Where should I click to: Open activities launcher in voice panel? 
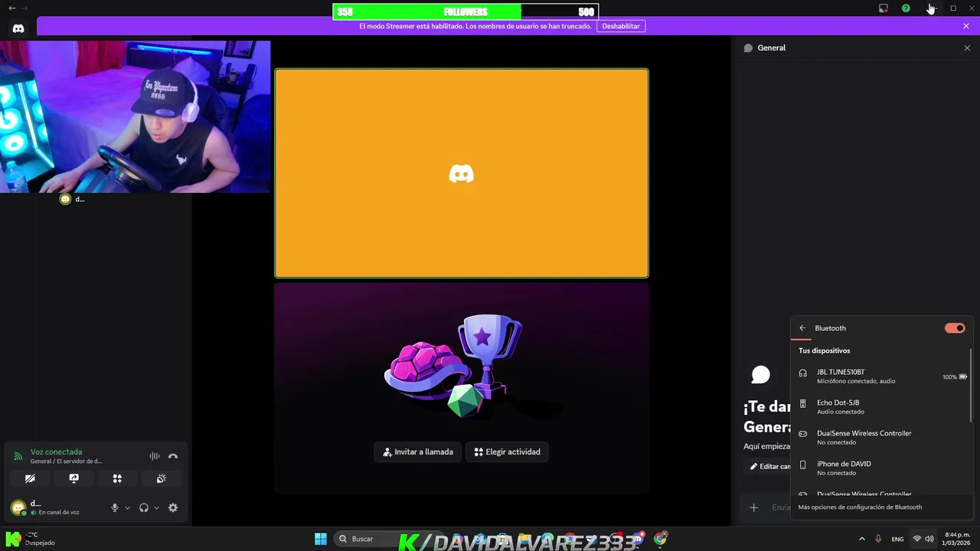pos(117,478)
